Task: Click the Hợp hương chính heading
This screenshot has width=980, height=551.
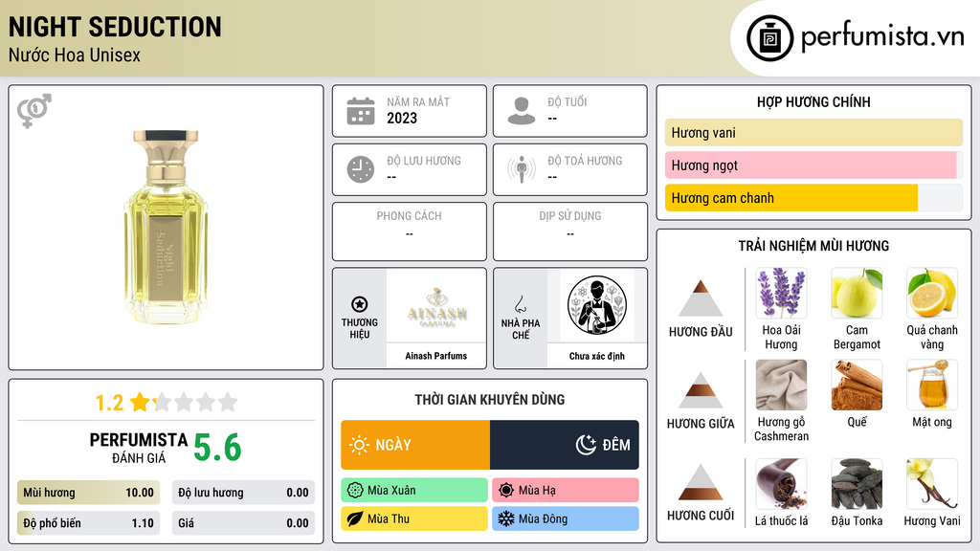Action: point(813,101)
